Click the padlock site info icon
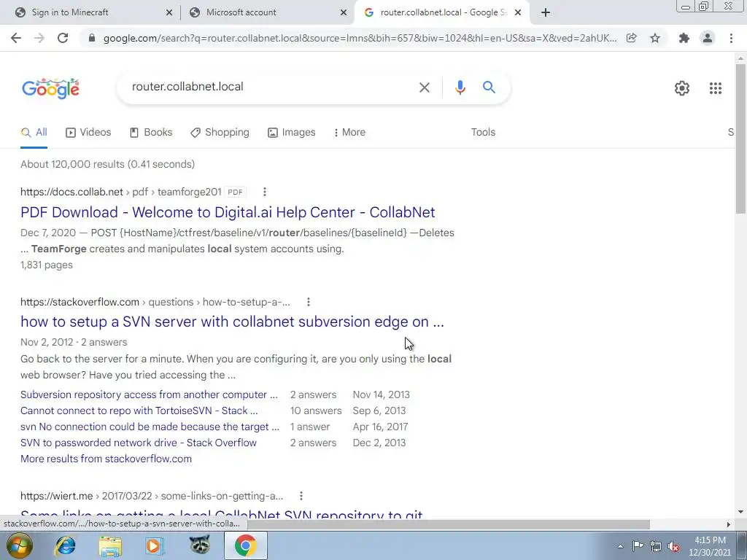The height and width of the screenshot is (560, 747). [92, 38]
